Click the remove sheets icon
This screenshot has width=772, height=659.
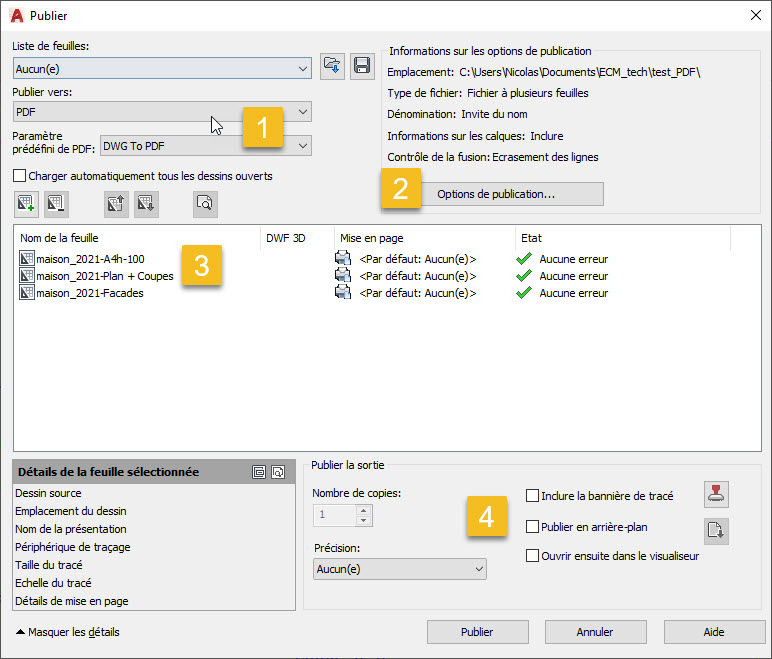[55, 204]
